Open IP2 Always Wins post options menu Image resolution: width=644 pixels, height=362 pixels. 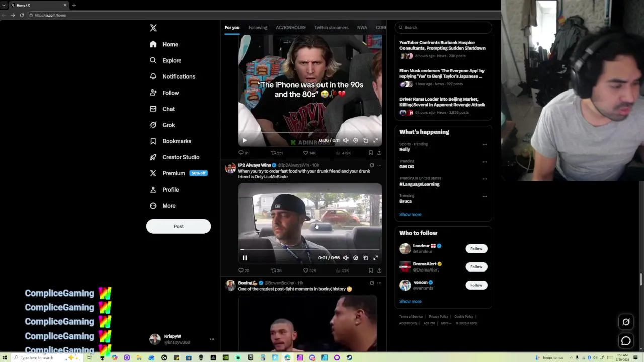(x=379, y=165)
